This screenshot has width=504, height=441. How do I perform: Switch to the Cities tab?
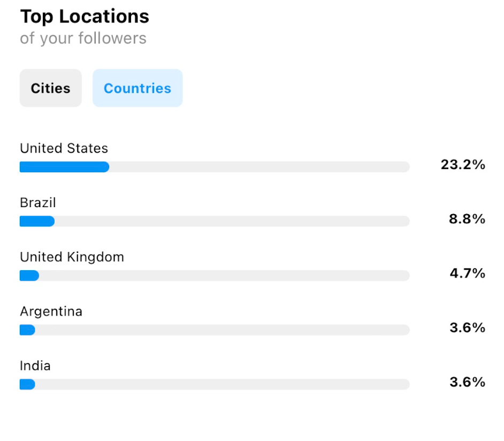[50, 88]
